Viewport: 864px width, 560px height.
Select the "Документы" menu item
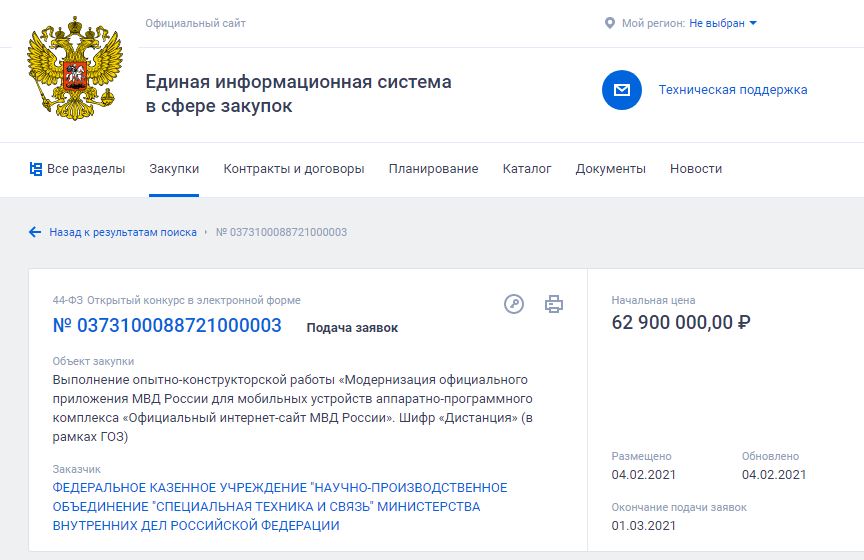610,168
